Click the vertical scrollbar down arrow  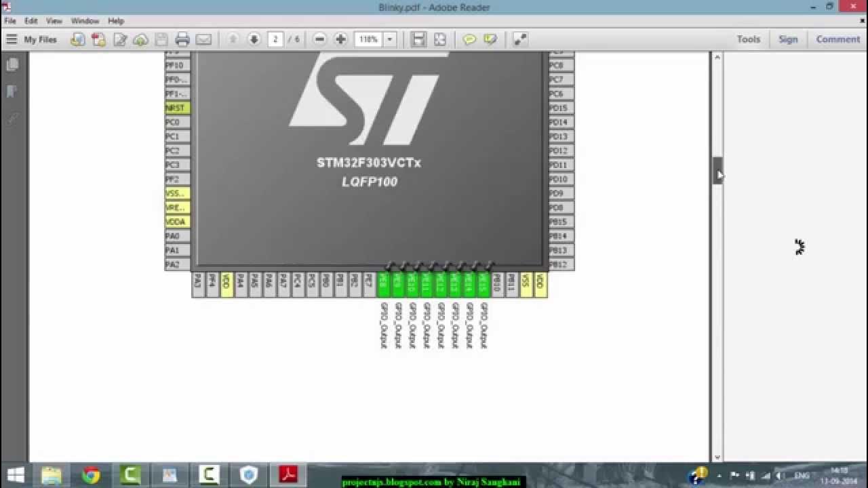(x=717, y=457)
